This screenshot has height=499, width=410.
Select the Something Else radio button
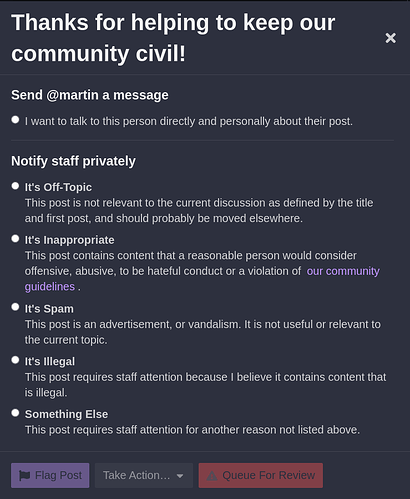tap(15, 413)
